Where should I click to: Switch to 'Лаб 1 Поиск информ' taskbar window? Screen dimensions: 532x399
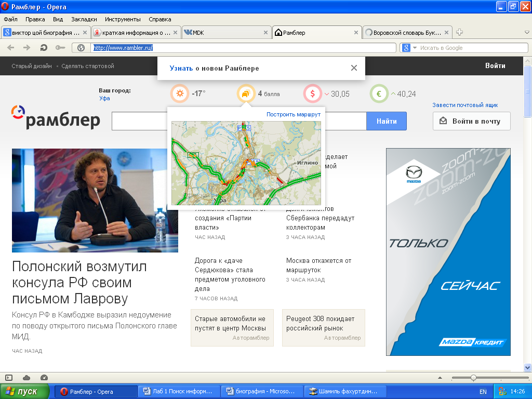[x=179, y=391]
